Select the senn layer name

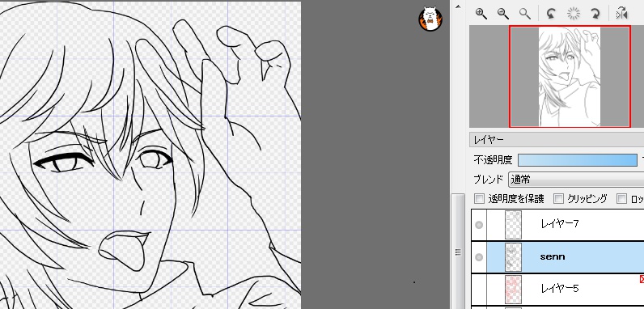553,256
